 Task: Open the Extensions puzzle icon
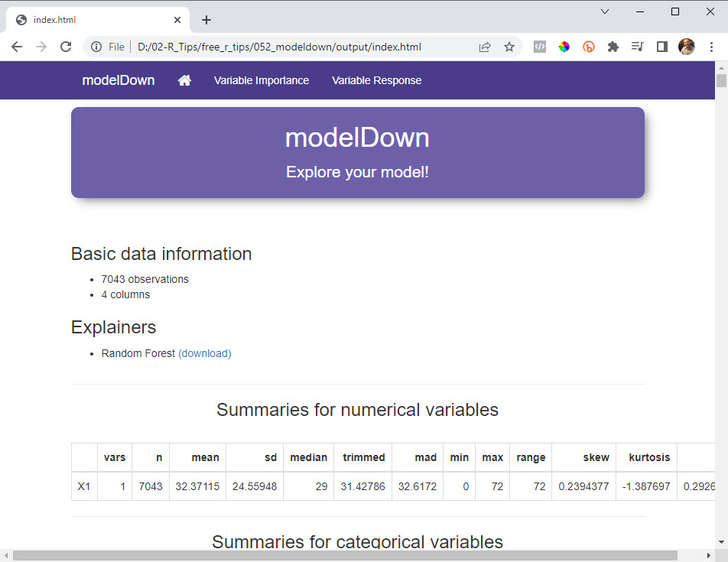click(x=613, y=47)
